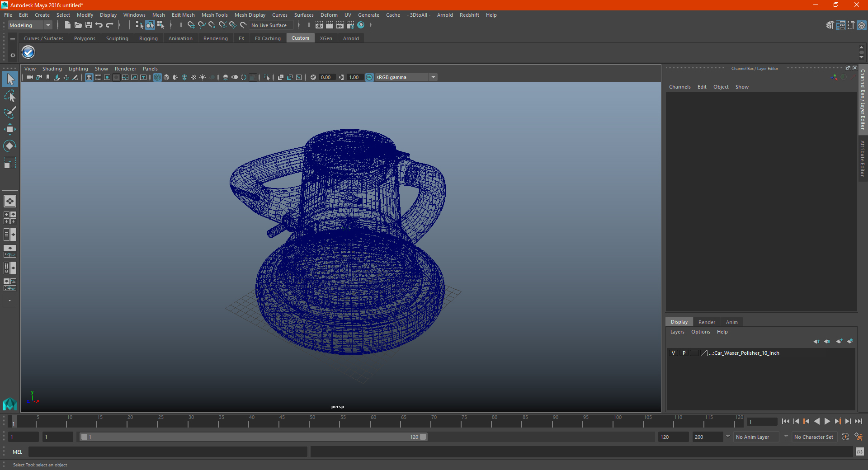The image size is (868, 470).
Task: Move selected layer up icon
Action: point(816,341)
